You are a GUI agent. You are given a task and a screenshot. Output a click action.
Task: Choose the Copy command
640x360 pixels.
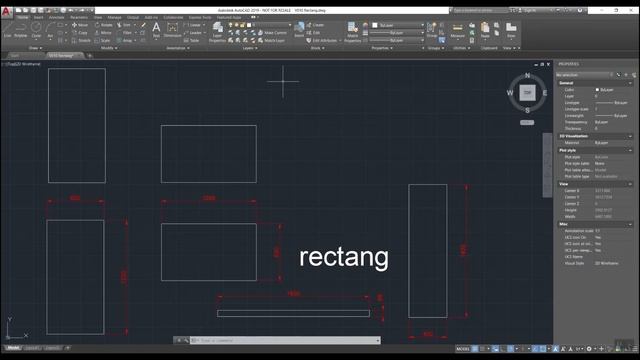click(x=80, y=33)
